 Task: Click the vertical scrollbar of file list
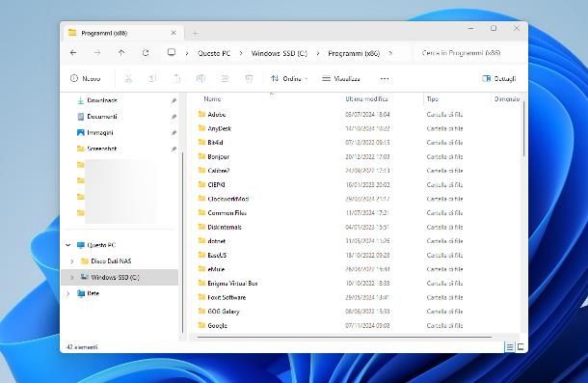click(523, 129)
